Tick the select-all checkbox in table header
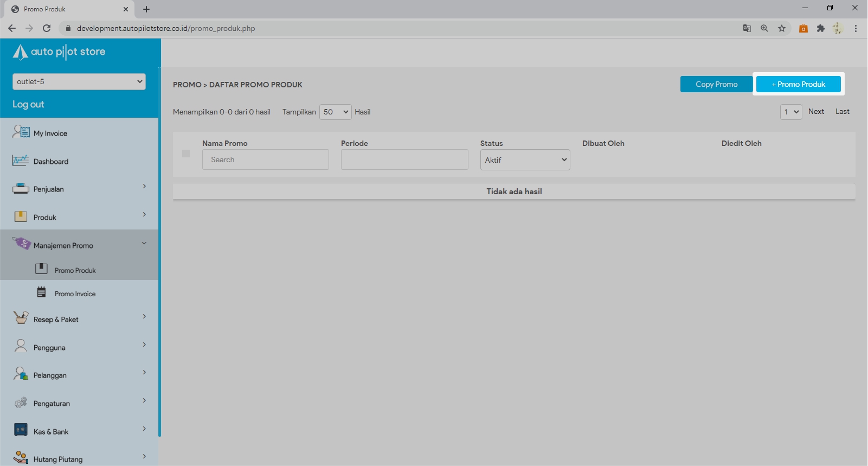The height and width of the screenshot is (466, 868). point(186,154)
